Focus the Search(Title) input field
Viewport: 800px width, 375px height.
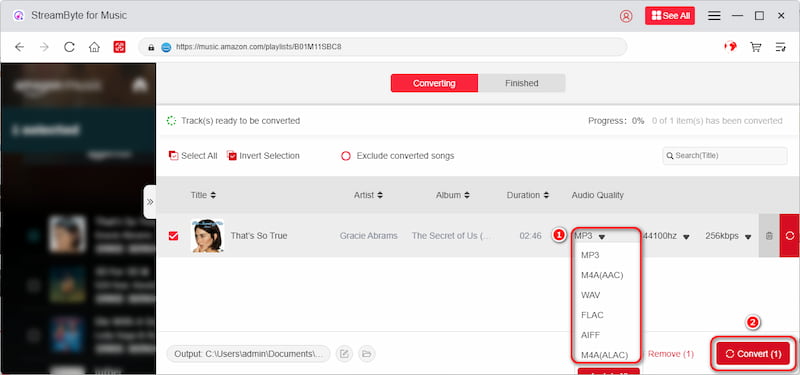724,156
